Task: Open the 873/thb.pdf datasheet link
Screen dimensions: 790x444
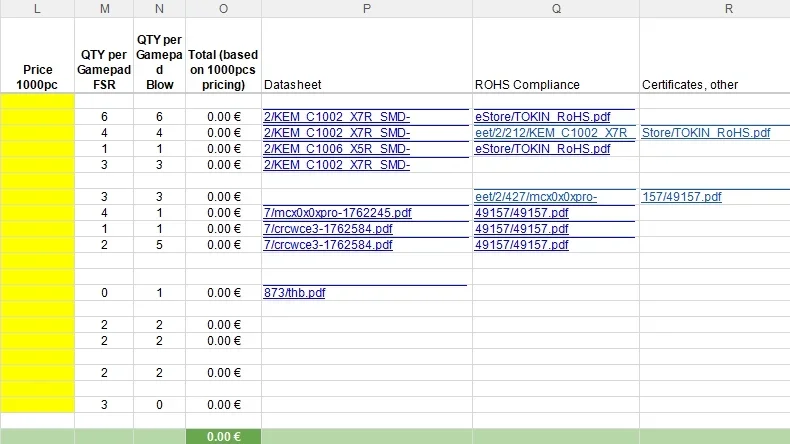Action: [x=294, y=293]
